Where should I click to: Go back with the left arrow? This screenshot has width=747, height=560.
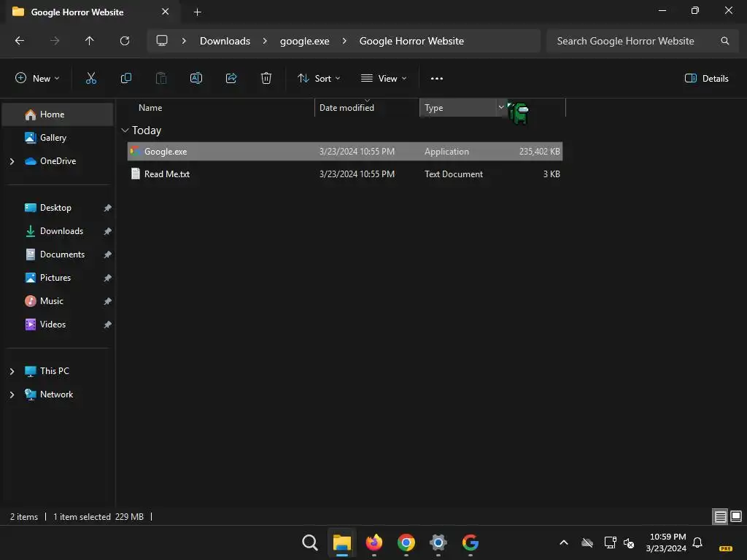20,41
